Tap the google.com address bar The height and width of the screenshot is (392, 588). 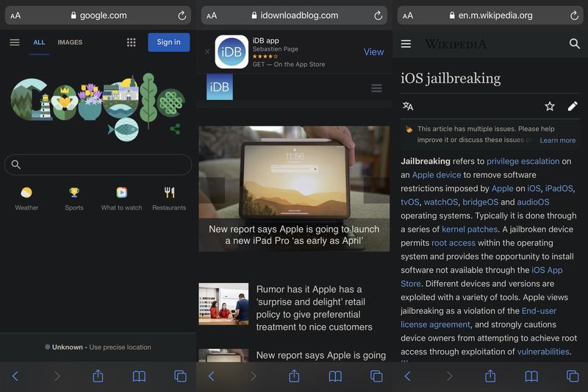(x=98, y=15)
